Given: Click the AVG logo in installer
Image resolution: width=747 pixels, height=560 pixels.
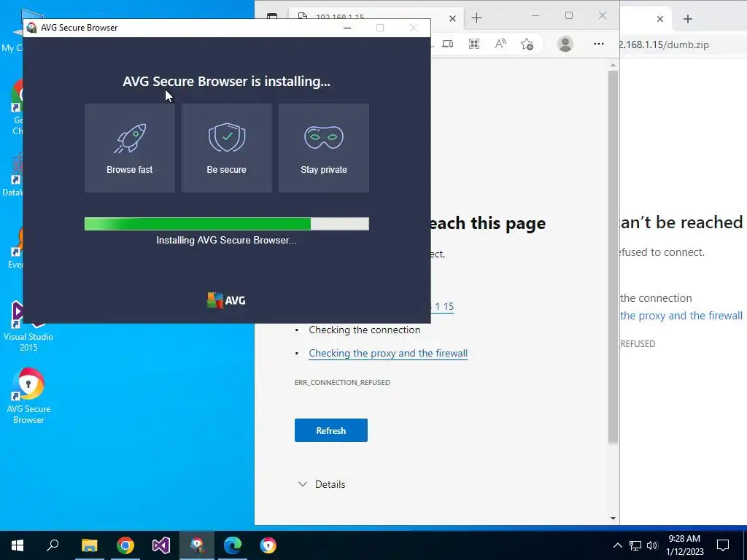Looking at the screenshot, I should pos(226,300).
